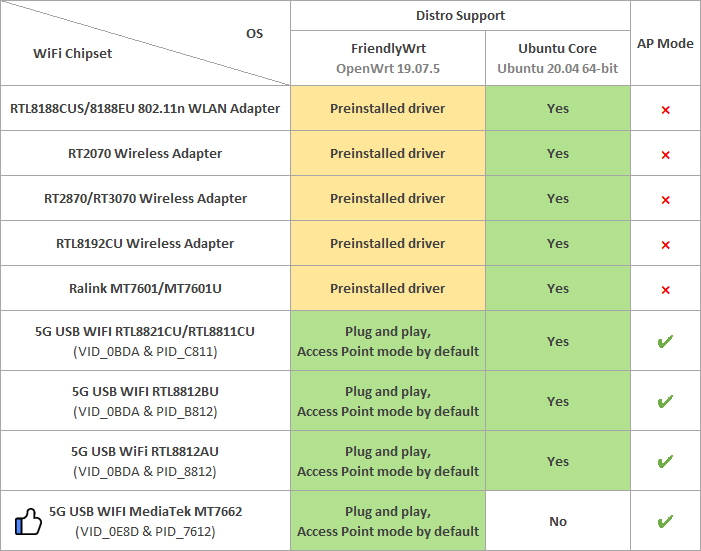
Task: Click the green checkmark for RTL8812BU
Action: (665, 401)
